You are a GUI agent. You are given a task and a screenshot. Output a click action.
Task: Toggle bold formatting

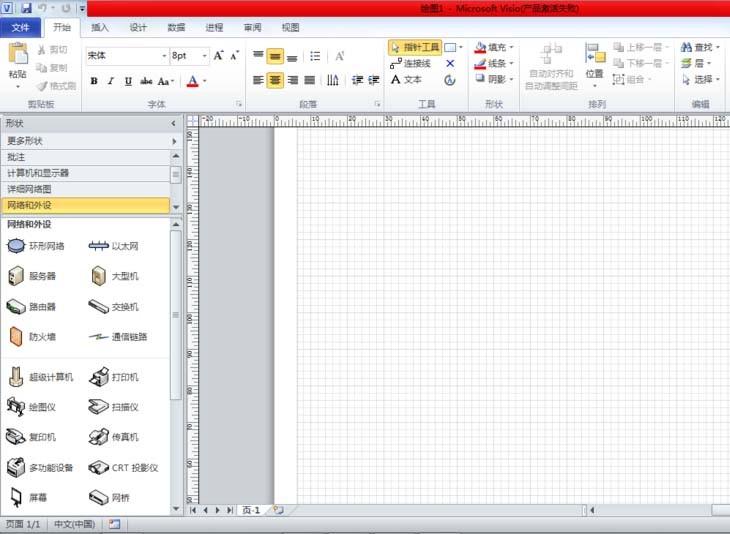[x=94, y=81]
